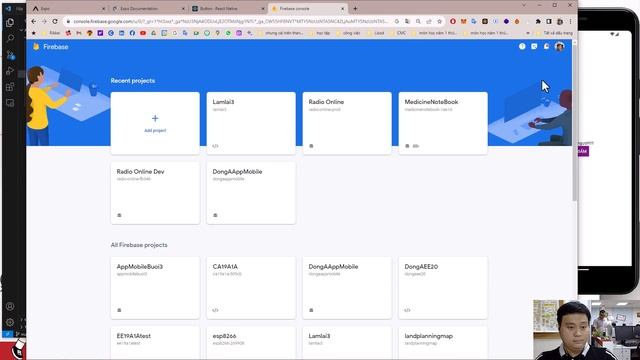
Task: Open the esp8266 project card
Action: pyautogui.click(x=251, y=343)
